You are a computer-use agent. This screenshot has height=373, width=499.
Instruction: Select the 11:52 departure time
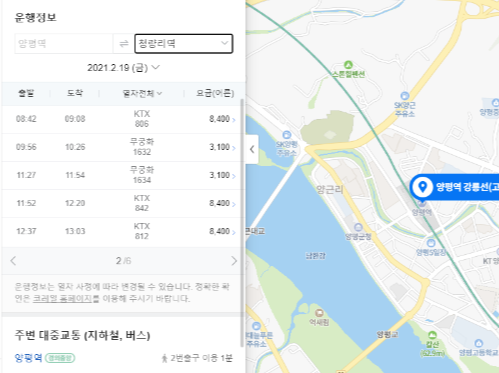tap(26, 203)
